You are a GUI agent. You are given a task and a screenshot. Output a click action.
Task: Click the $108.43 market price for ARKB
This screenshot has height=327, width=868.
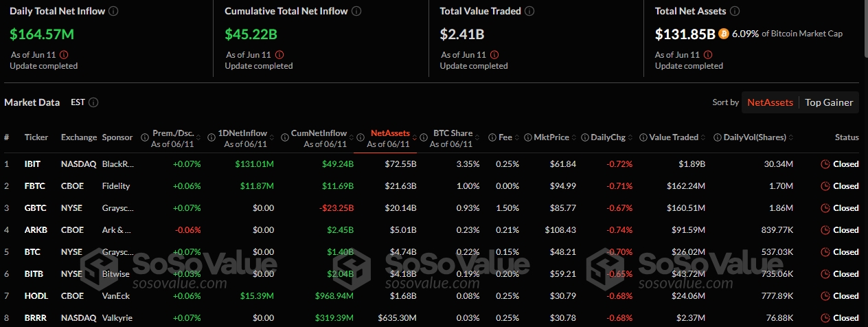560,230
